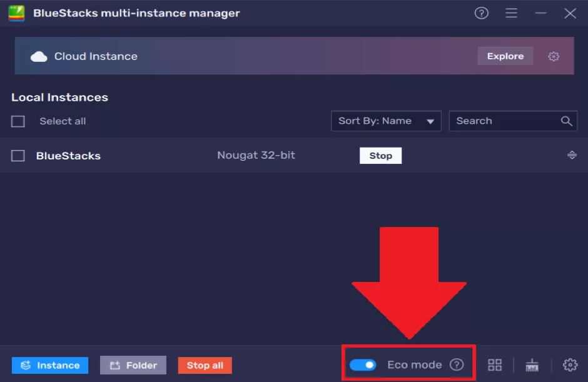Image resolution: width=588 pixels, height=382 pixels.
Task: Stop the BlueStacks Nougat 32-bit instance
Action: pyautogui.click(x=380, y=156)
